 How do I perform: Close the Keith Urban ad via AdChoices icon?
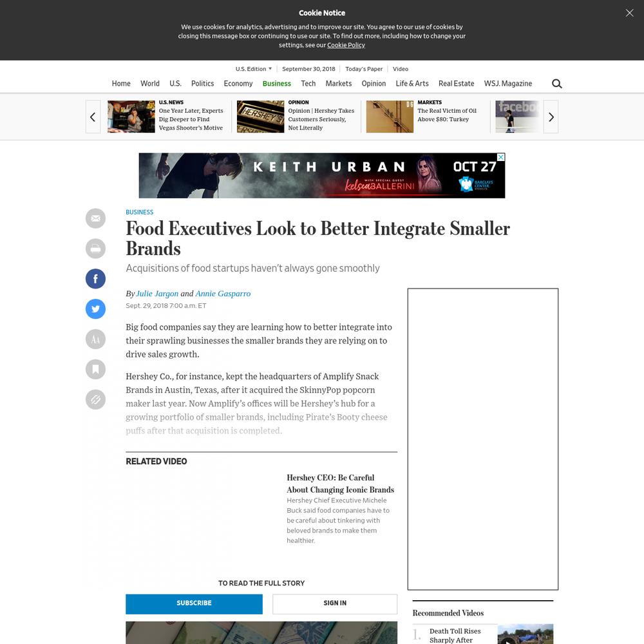pyautogui.click(x=501, y=157)
